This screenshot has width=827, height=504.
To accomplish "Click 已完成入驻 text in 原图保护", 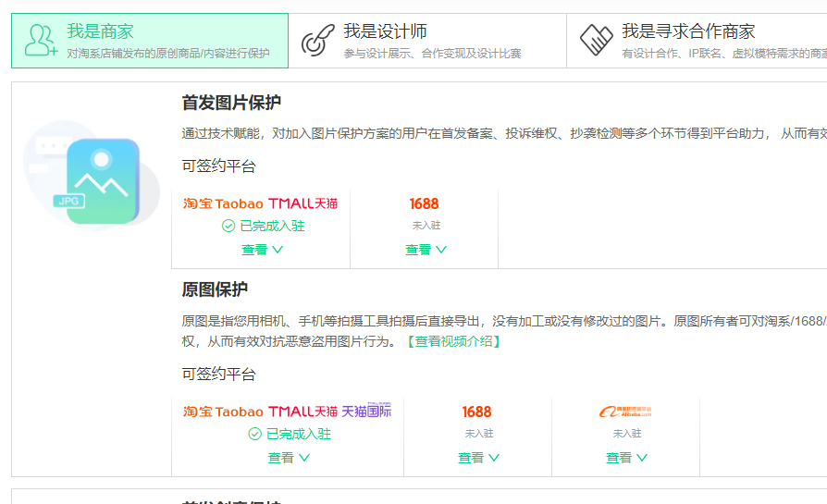I will pos(299,434).
